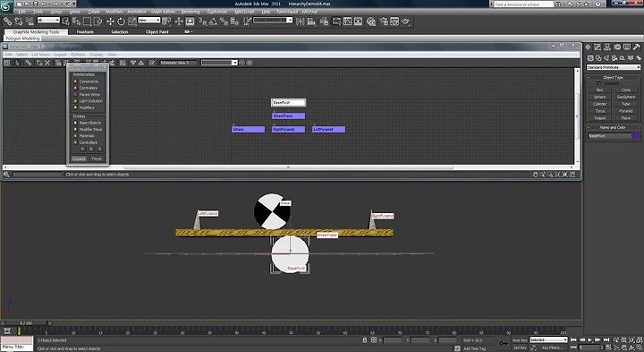This screenshot has width=644, height=352.
Task: Click Schematic View Connect link icon
Action: click(x=29, y=63)
